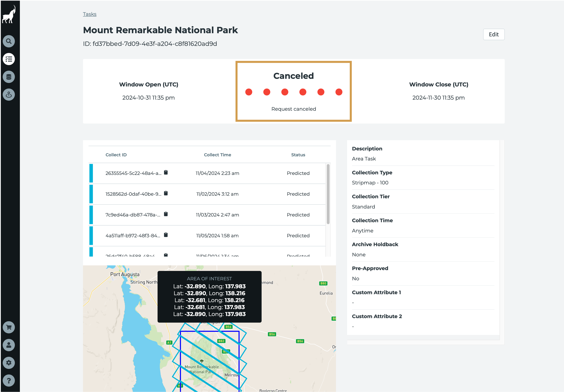Click the Melrose label on map
This screenshot has height=392, width=564.
tap(232, 375)
